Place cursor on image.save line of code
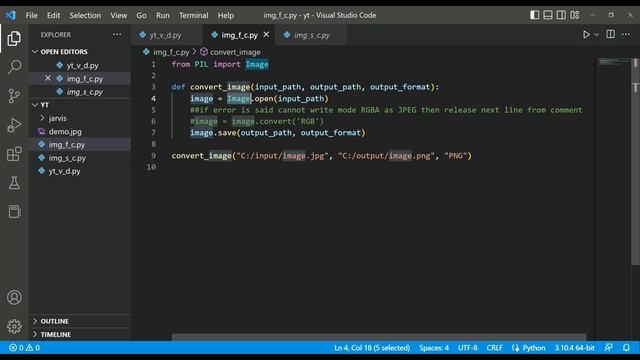This screenshot has height=360, width=640. click(278, 133)
